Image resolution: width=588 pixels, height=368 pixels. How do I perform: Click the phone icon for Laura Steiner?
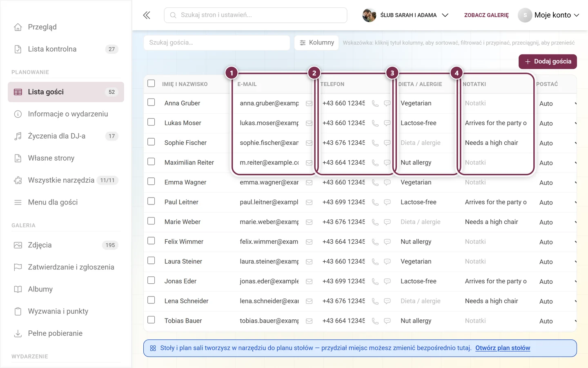click(375, 262)
